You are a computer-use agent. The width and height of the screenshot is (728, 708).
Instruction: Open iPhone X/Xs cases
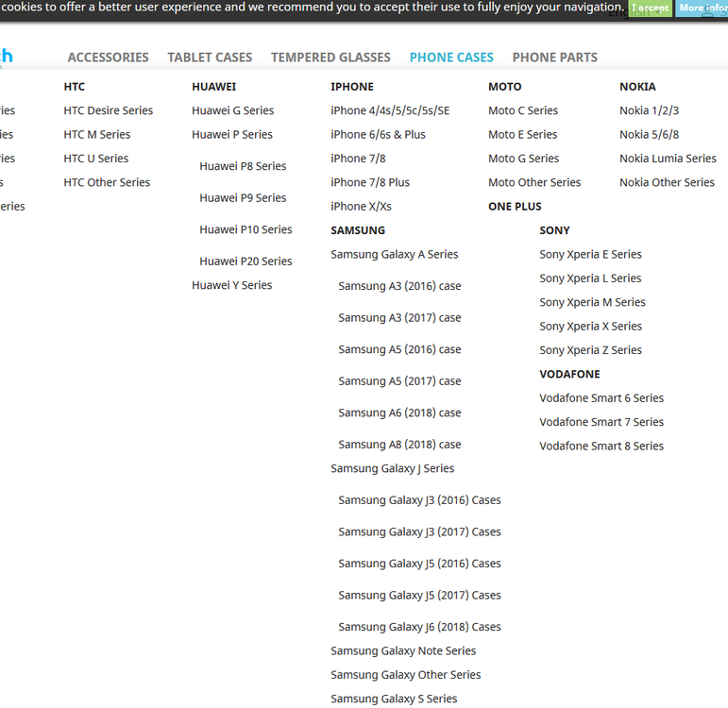pyautogui.click(x=361, y=207)
